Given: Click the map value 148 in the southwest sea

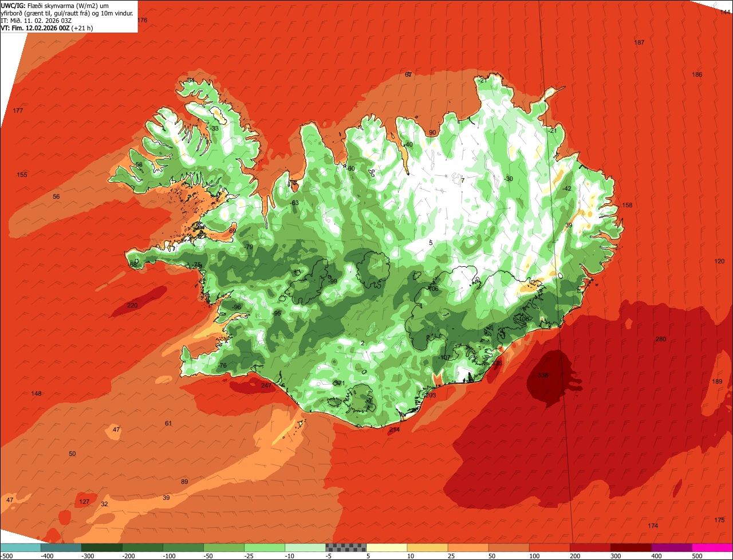Looking at the screenshot, I should pyautogui.click(x=36, y=393).
